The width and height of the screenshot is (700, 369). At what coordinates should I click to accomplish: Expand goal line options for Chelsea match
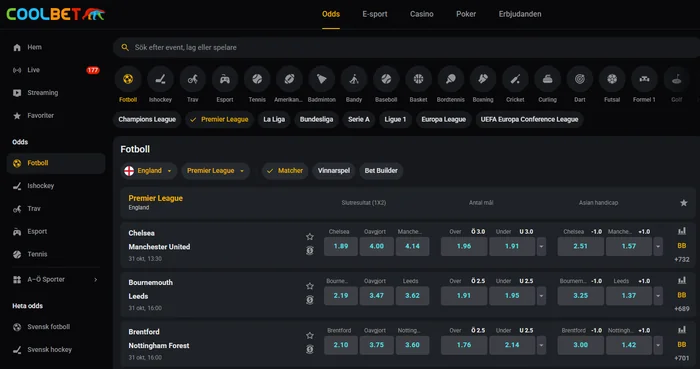(x=541, y=246)
